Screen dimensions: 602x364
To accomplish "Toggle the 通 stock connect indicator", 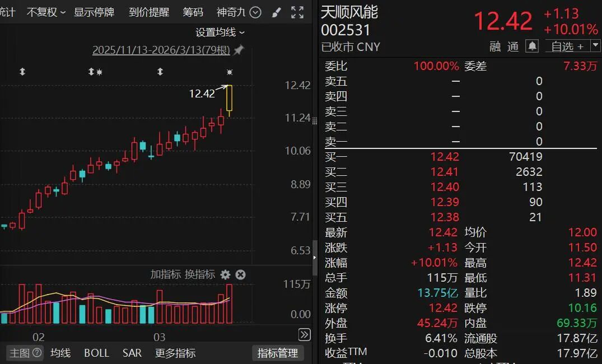I will pos(514,46).
